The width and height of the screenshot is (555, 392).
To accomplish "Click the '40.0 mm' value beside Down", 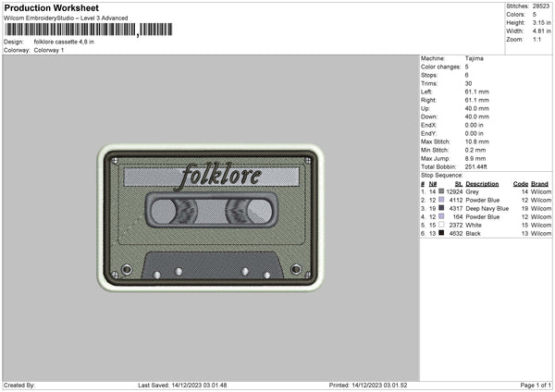I will [476, 116].
